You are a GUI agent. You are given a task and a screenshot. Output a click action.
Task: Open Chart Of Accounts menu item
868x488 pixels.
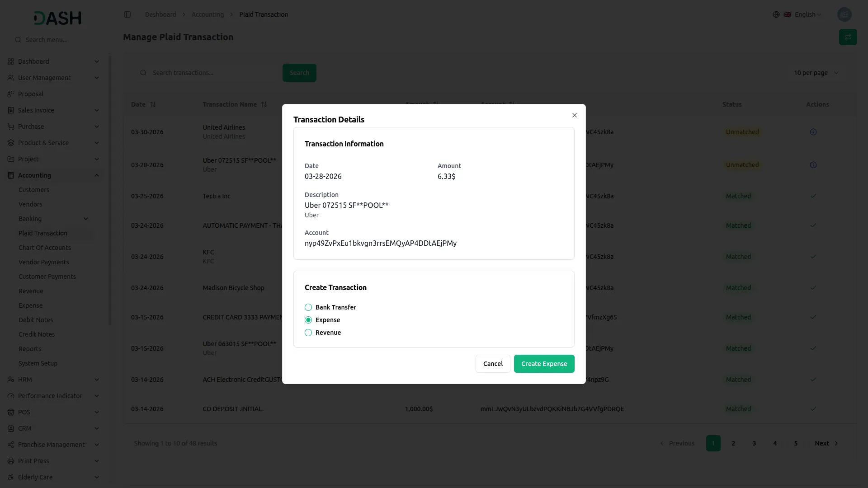click(x=45, y=248)
